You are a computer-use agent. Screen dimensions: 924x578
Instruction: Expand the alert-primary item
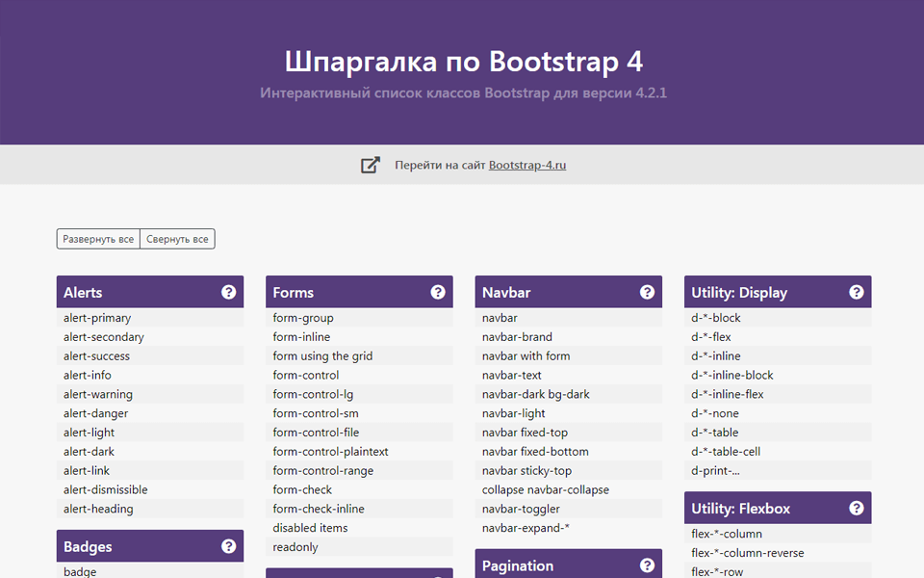150,318
